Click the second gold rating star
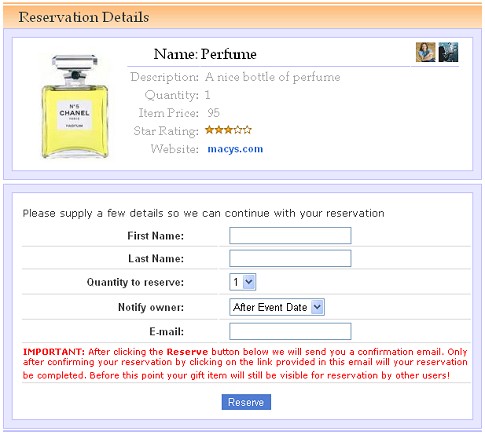This screenshot has width=485, height=435. [219, 130]
